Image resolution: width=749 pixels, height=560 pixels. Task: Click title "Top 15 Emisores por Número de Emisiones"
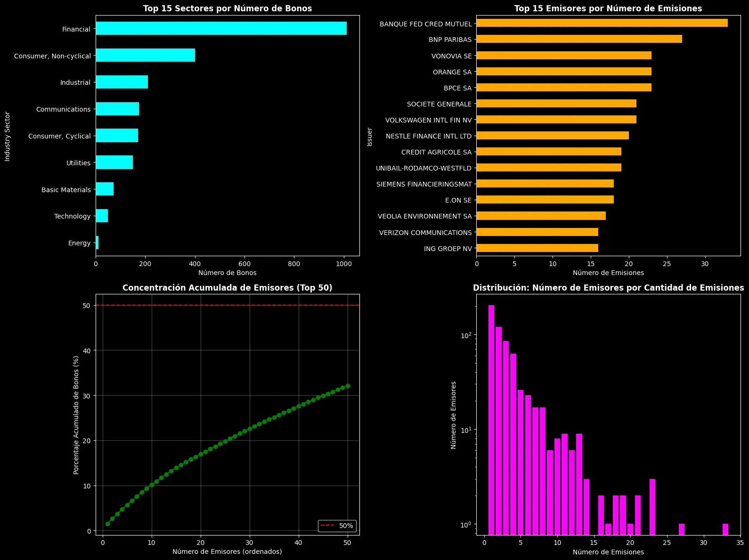point(608,8)
